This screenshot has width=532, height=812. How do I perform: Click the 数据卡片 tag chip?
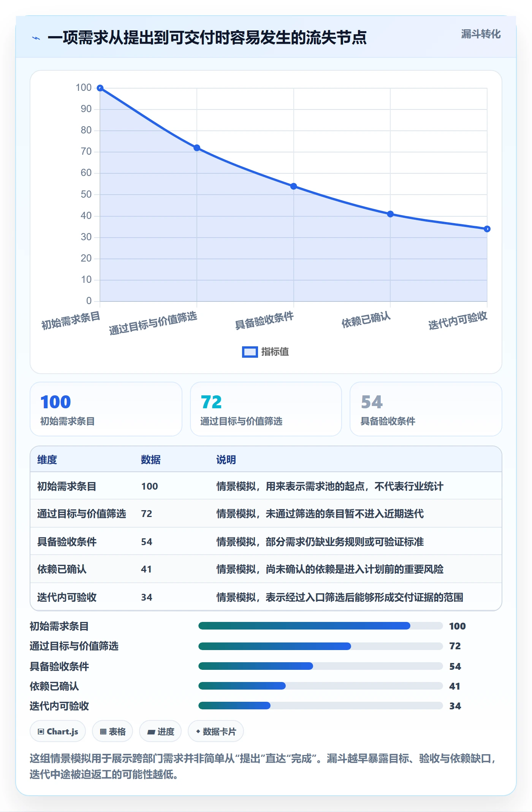(216, 731)
